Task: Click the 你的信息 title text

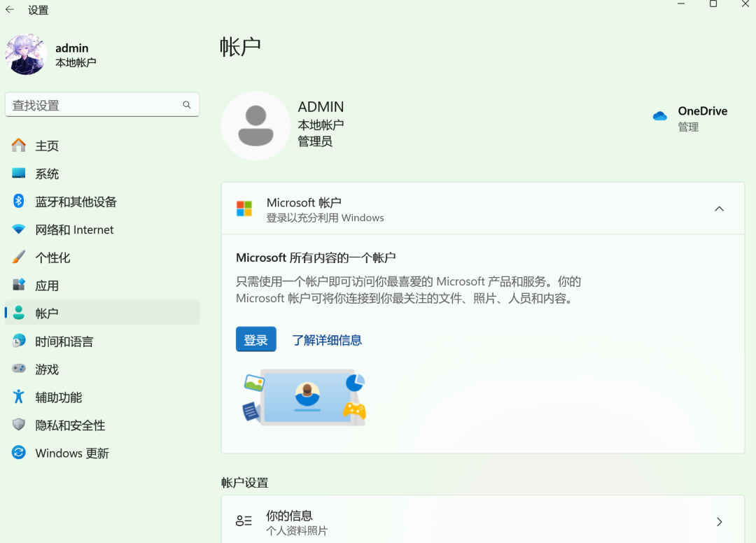Action: [289, 515]
